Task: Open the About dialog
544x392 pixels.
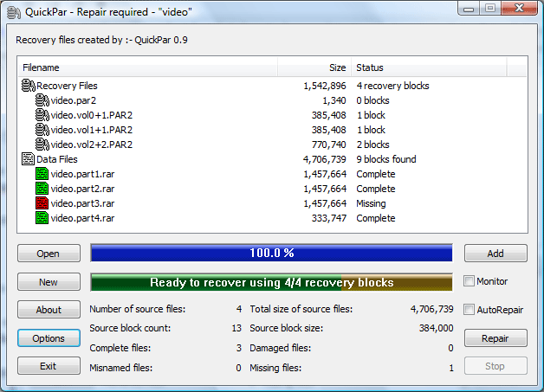Action: click(x=49, y=310)
